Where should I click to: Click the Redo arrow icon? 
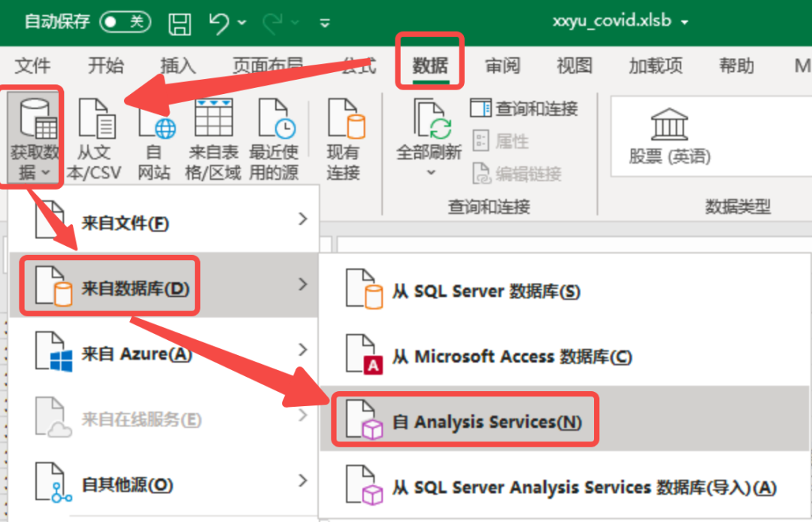click(274, 23)
